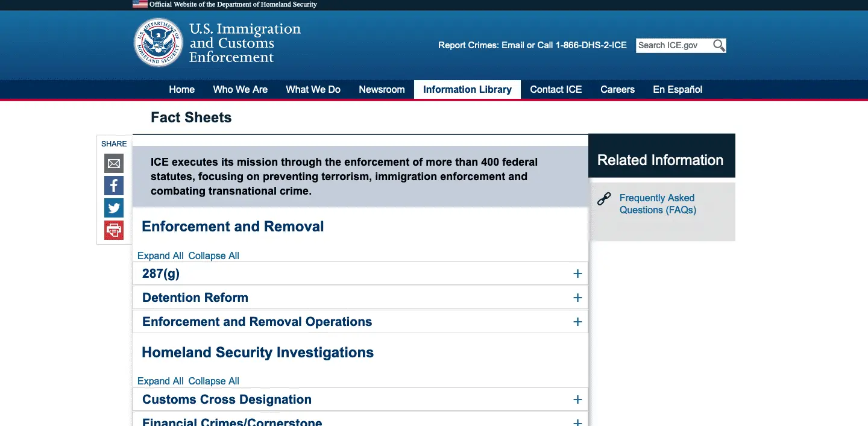Open the Contact ICE menu

556,89
